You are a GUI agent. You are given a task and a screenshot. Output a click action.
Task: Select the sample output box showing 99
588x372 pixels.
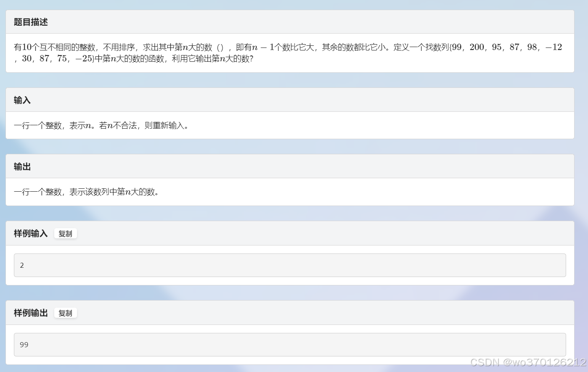pyautogui.click(x=290, y=344)
